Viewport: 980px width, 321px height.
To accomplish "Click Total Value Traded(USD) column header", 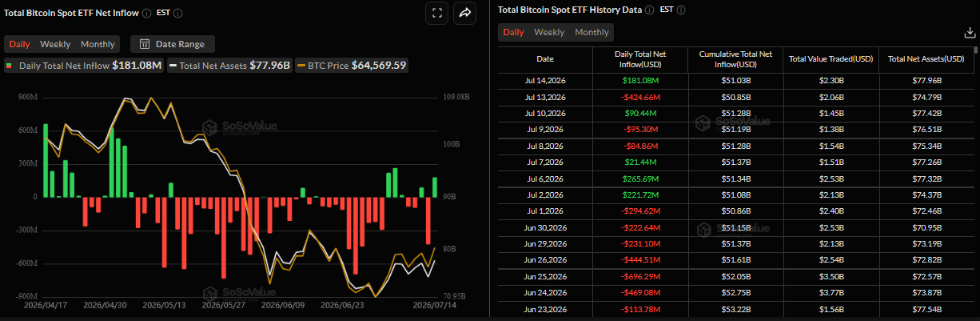I will click(x=830, y=59).
